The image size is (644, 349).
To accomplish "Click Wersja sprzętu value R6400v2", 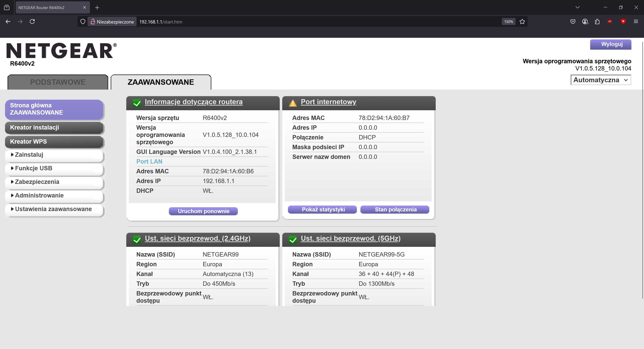I will (x=215, y=118).
